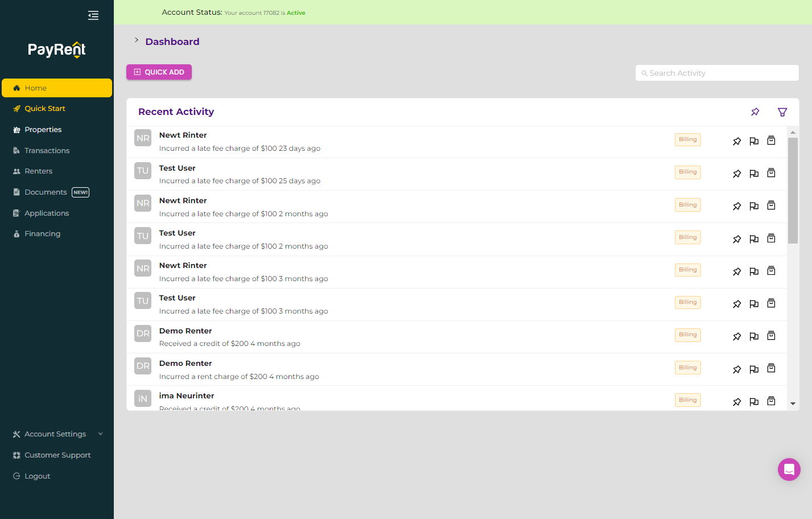The width and height of the screenshot is (812, 519).
Task: Open the Recent Activity filter funnel
Action: (782, 112)
